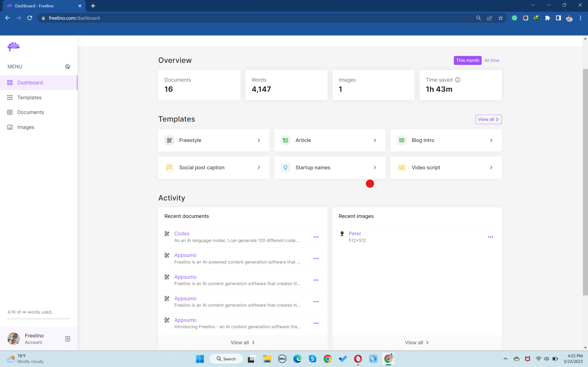
Task: Open Video script template chevron
Action: (491, 167)
